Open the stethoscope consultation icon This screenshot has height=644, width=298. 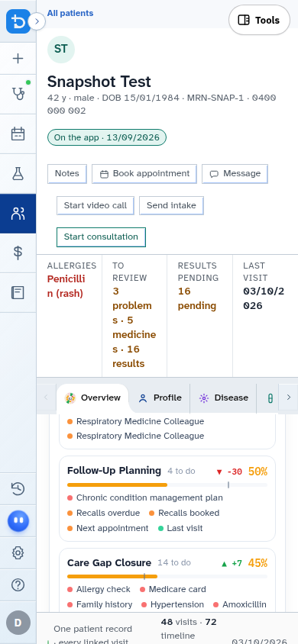(18, 94)
